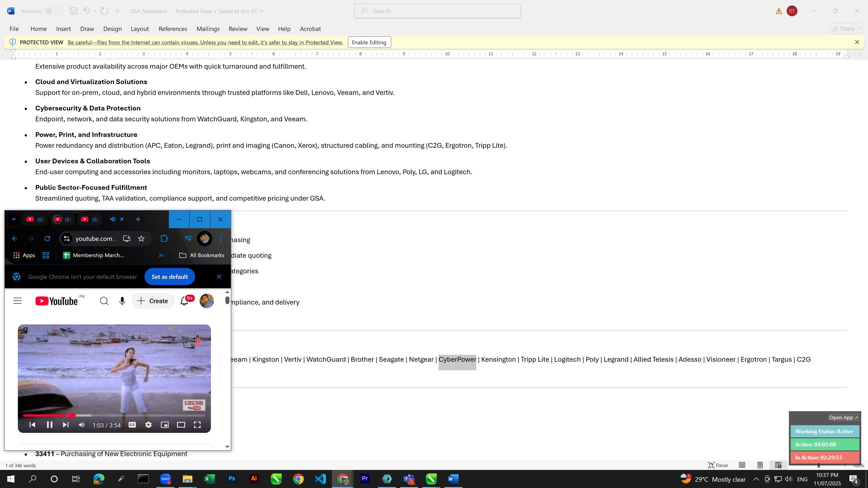Viewport: 868px width, 488px height.
Task: Toggle the AutoSave switch
Action: click(54, 11)
